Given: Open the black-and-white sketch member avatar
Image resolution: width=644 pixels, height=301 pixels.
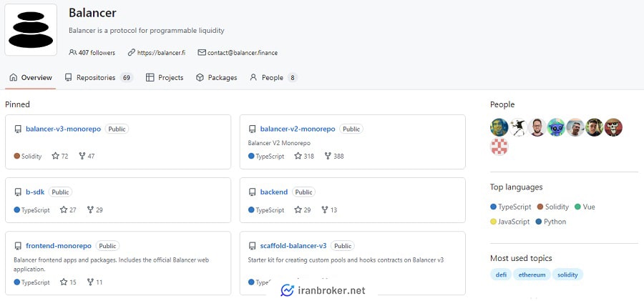Looking at the screenshot, I should [518, 127].
